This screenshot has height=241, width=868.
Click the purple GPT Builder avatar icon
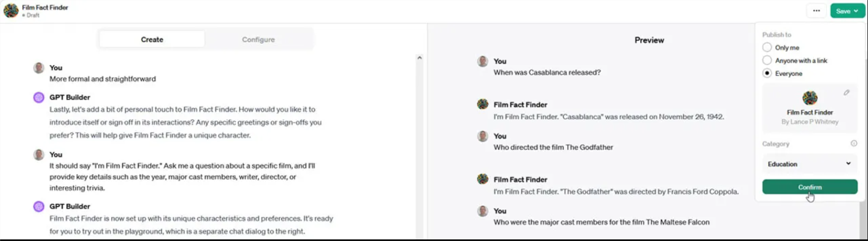click(x=39, y=98)
